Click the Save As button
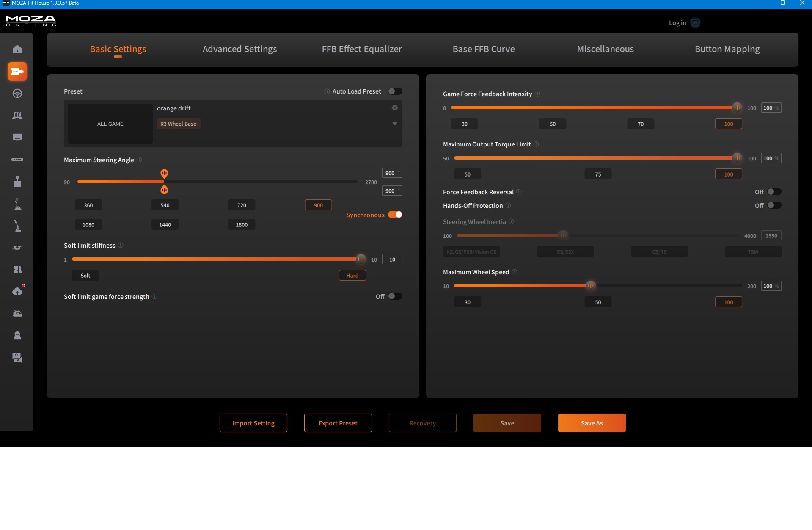 (592, 423)
